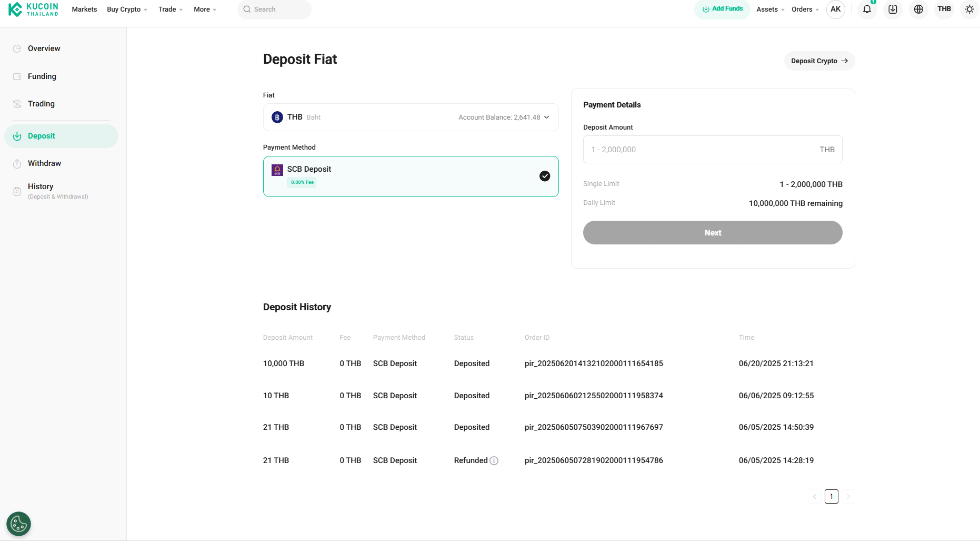Click the app download icon
The image size is (980, 541).
tap(893, 9)
